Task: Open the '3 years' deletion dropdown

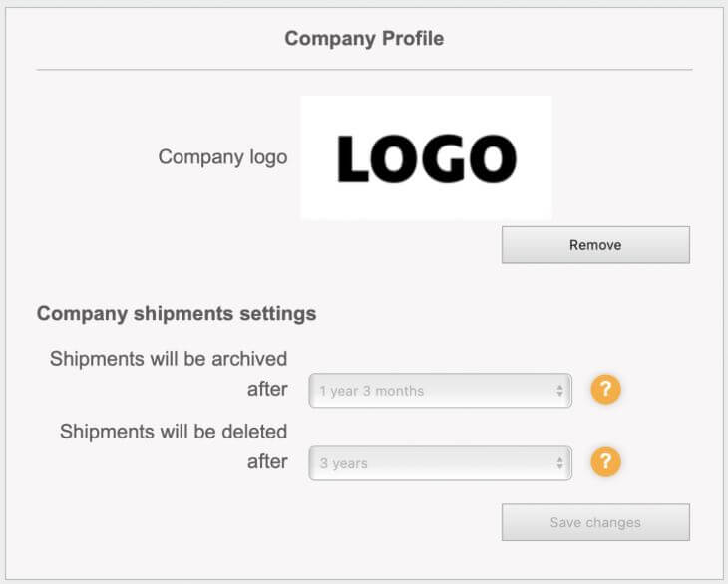Action: pyautogui.click(x=440, y=463)
